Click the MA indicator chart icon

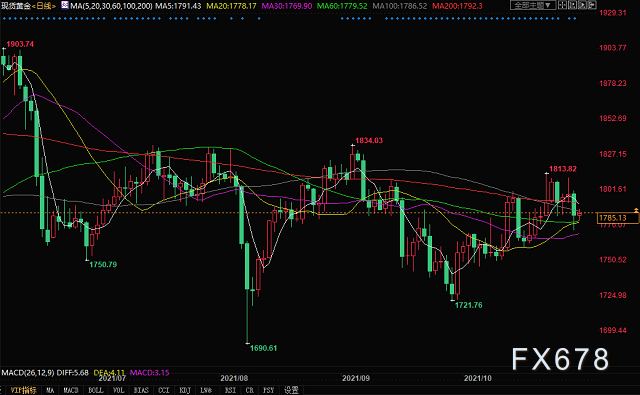[65, 5]
